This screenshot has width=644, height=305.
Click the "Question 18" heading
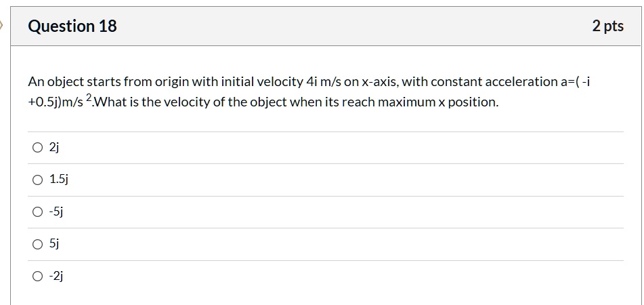tap(72, 26)
